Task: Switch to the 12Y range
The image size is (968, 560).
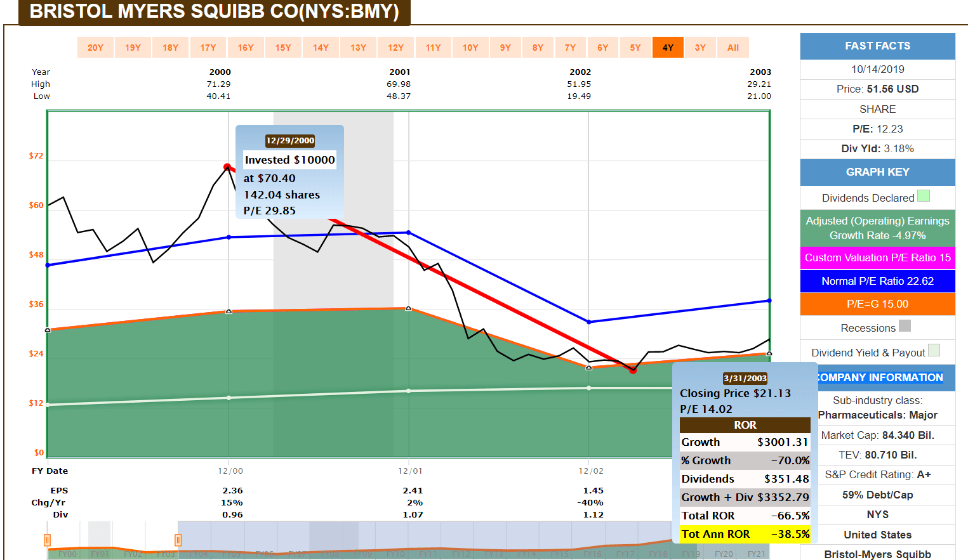Action: (x=395, y=48)
